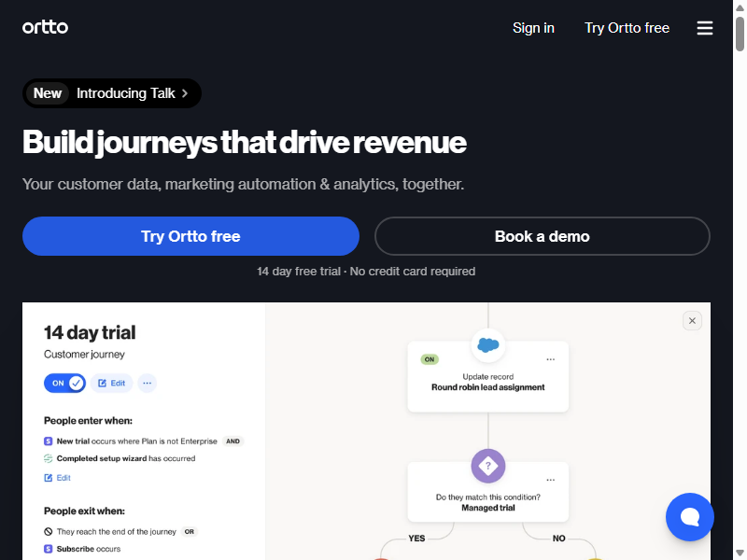This screenshot has width=747, height=560.
Task: Click Sign in in the header
Action: click(533, 28)
